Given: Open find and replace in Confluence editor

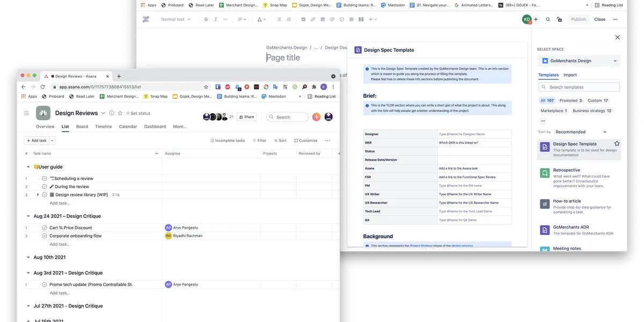Looking at the screenshot, I should point(548,19).
